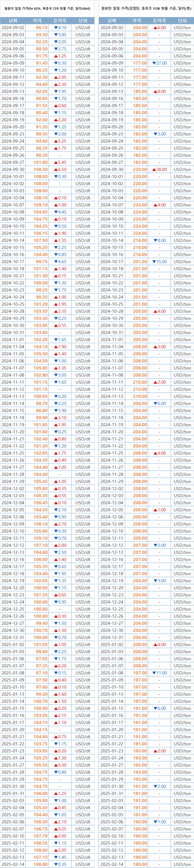194x868 pixels.
Task: Click the 2025-02-14 date in iron ore table
Action: [x=13, y=864]
